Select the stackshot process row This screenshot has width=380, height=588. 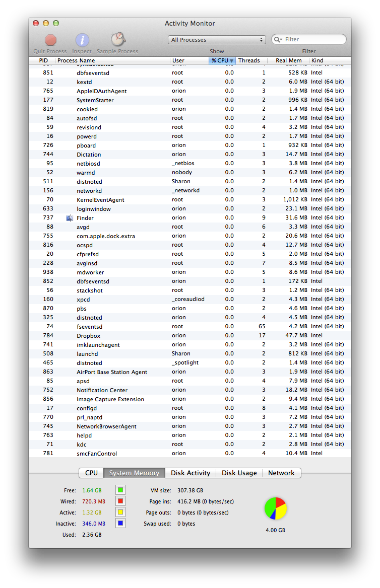pos(190,290)
